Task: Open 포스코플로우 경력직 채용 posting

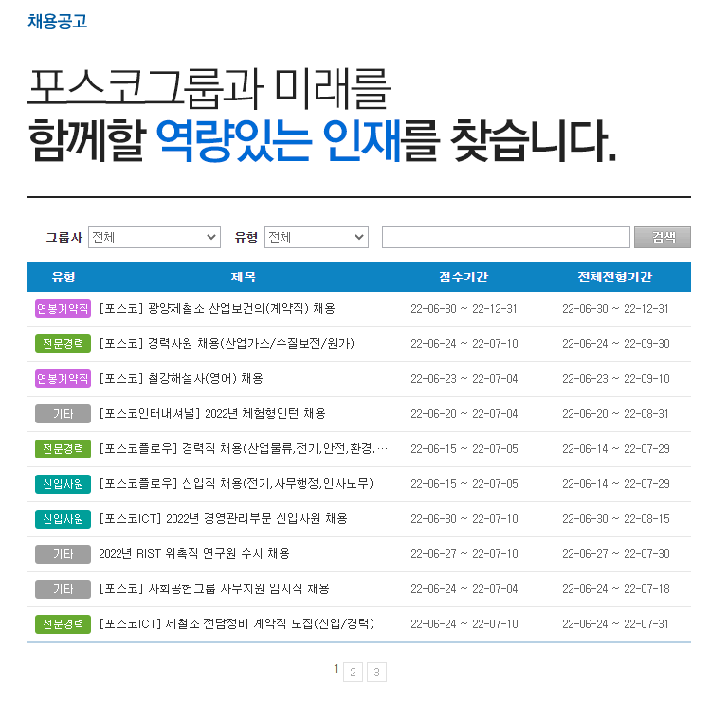Action: (x=244, y=448)
